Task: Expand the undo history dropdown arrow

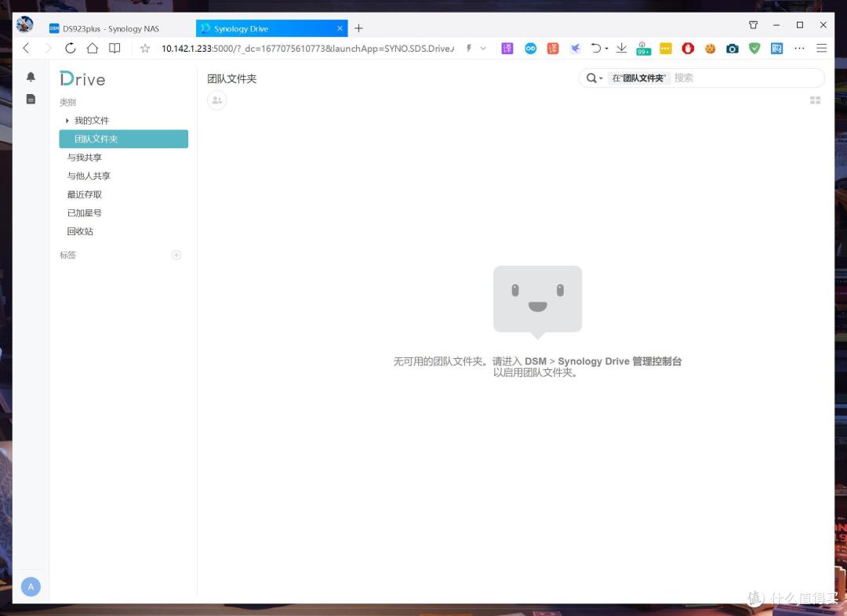Action: point(606,49)
